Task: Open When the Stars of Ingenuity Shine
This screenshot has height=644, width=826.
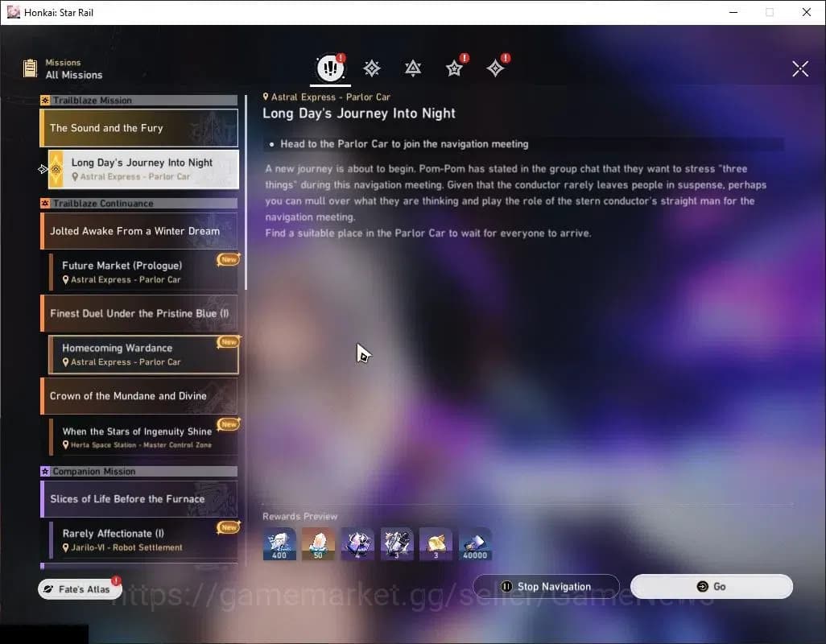Action: coord(143,437)
